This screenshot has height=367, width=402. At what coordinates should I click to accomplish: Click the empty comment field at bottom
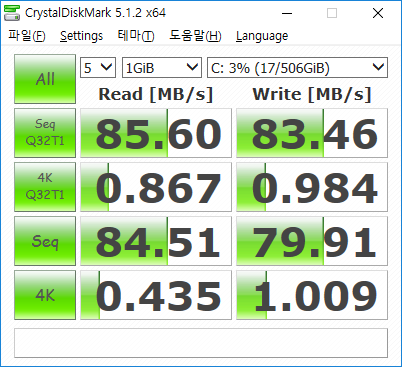click(201, 343)
